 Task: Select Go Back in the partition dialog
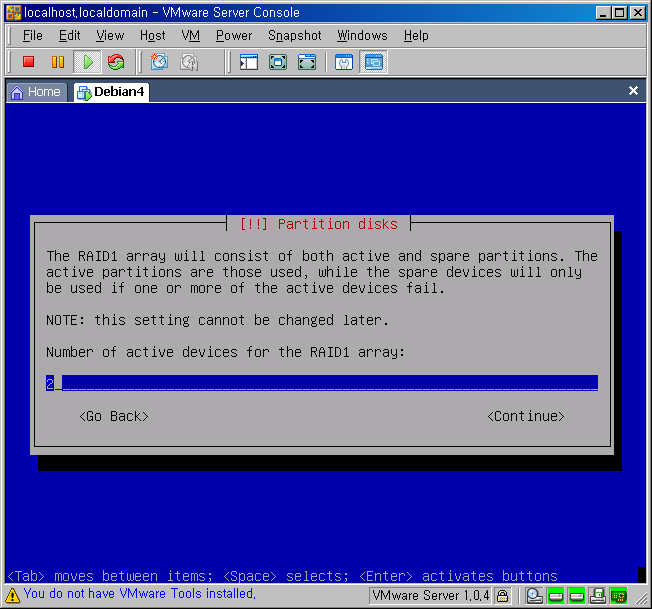point(113,416)
